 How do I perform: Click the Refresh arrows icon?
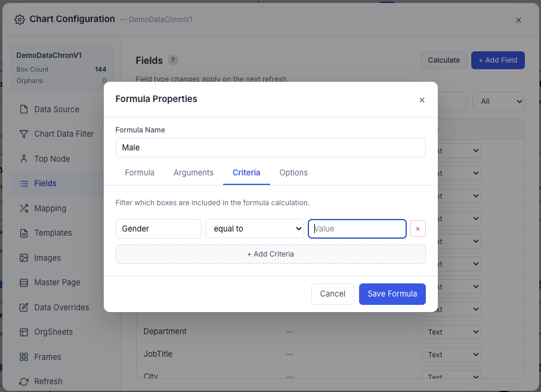(24, 382)
